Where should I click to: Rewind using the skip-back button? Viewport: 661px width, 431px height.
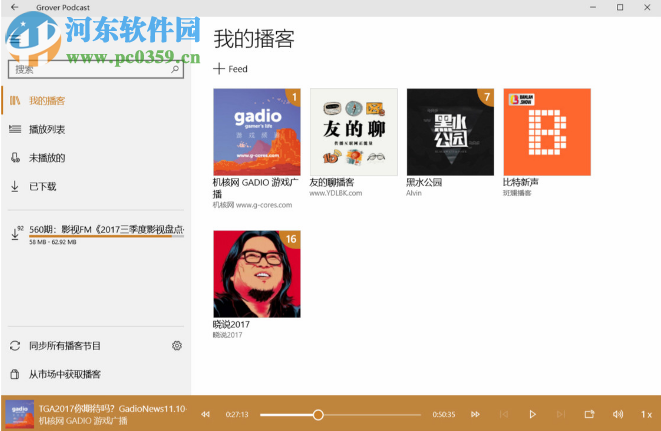click(x=205, y=414)
